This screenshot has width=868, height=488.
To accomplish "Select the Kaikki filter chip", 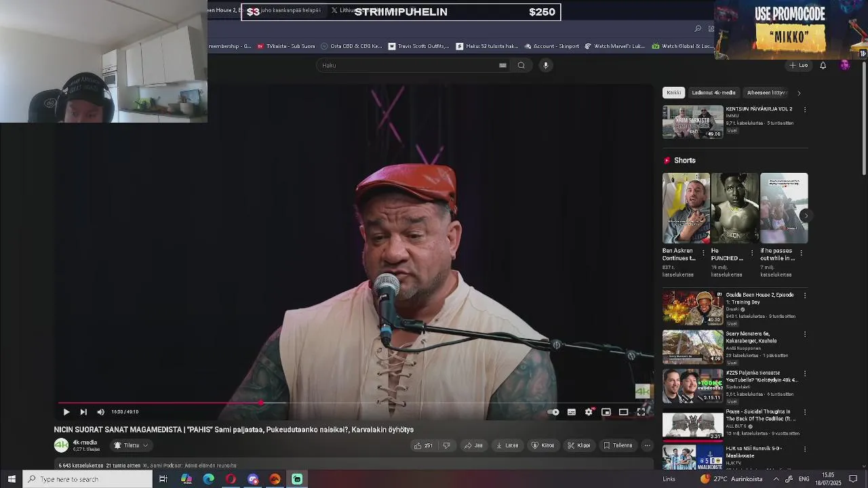I will coord(673,92).
